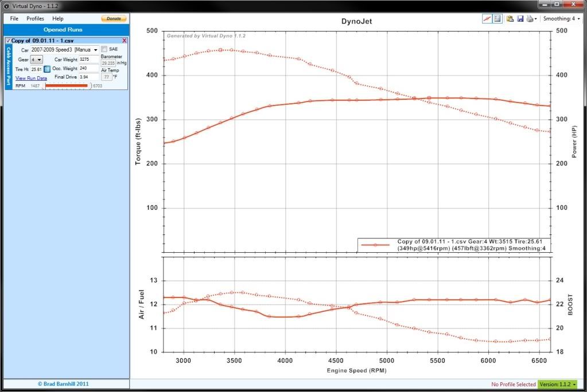Toggle the graph line view icon
The image size is (587, 392).
487,18
